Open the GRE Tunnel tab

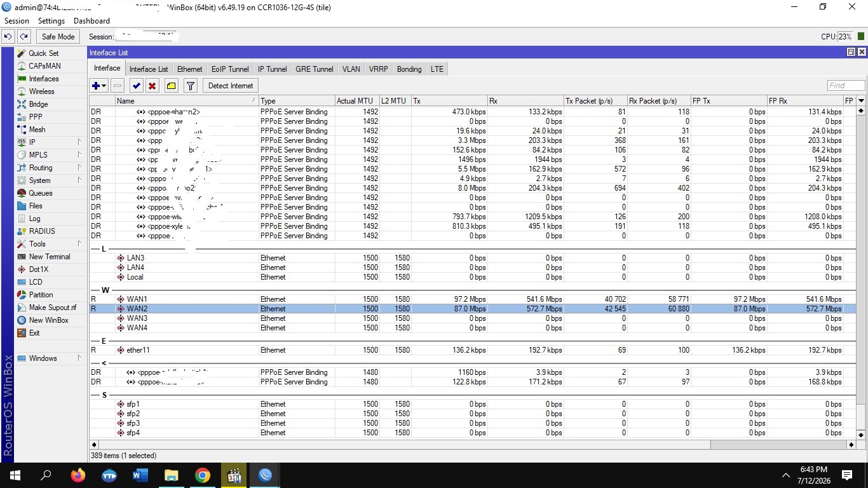click(x=314, y=69)
